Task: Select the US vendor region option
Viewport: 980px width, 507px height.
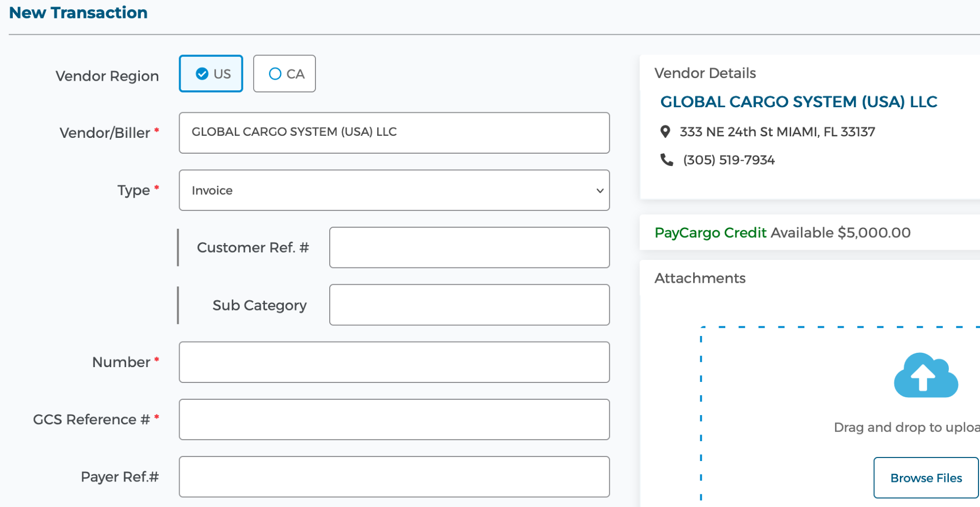Action: [x=211, y=74]
